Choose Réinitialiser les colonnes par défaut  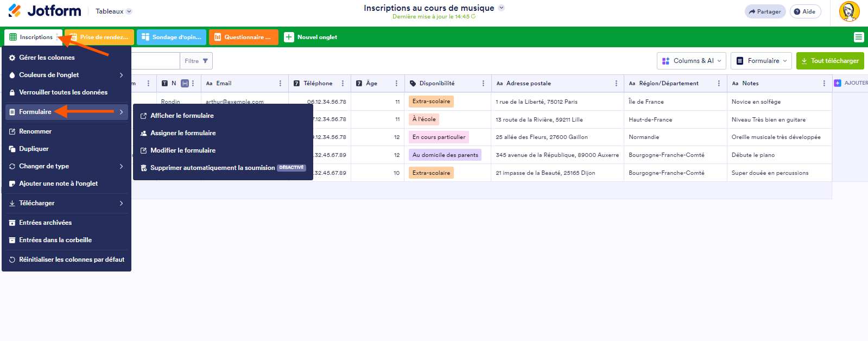pos(66,260)
